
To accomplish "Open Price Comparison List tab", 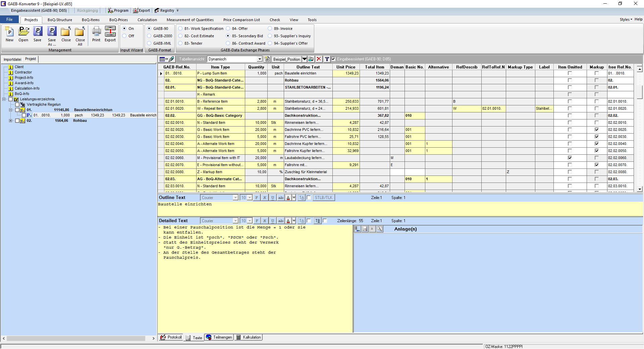I will [241, 20].
